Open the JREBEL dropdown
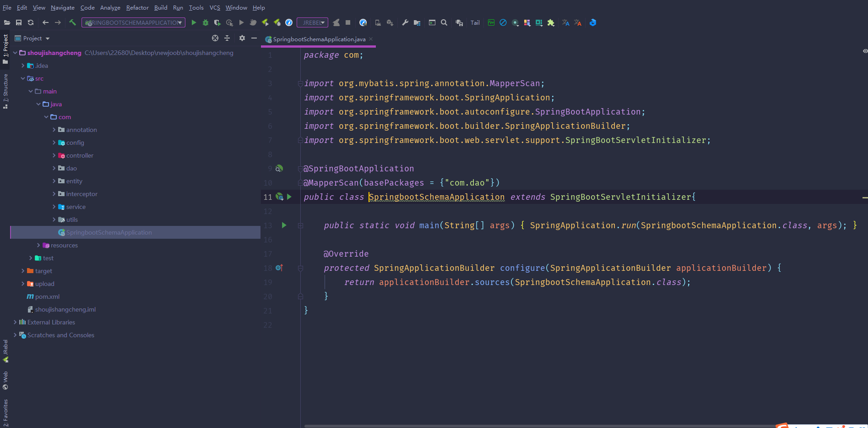 (x=313, y=22)
